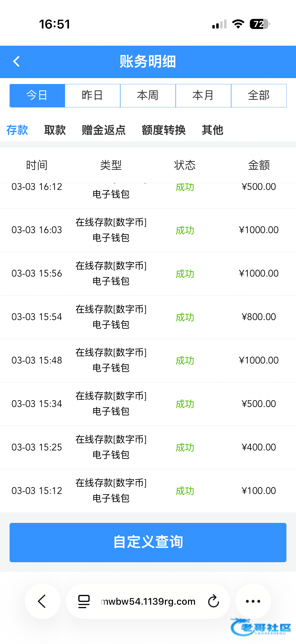Tap the mwbw54.1139rg.com address field
296x644 pixels.
click(148, 601)
